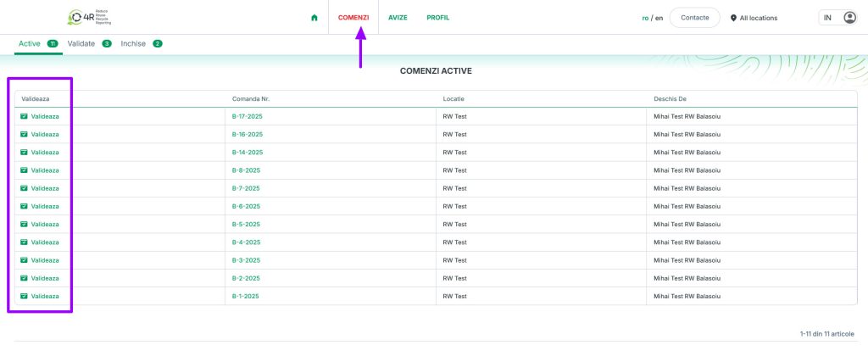
Task: Click the validate icon for order B-14-2025
Action: tap(24, 153)
